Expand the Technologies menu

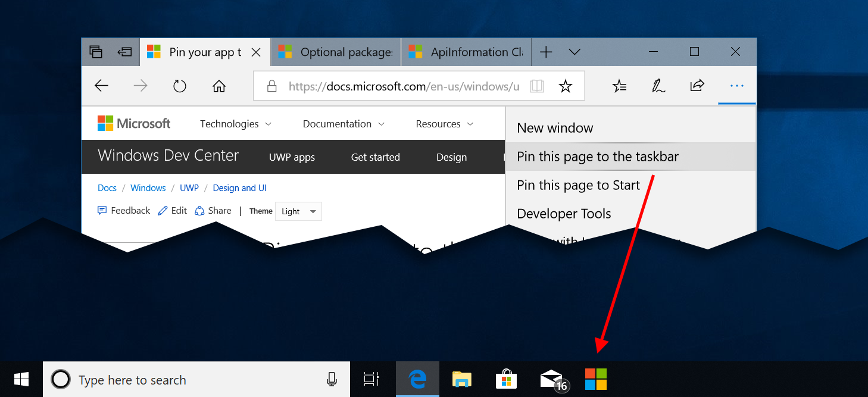(236, 124)
